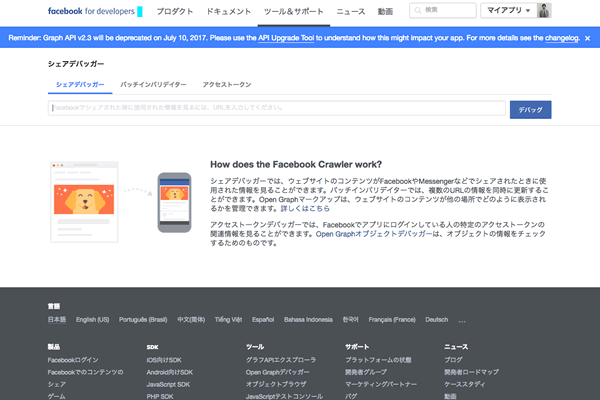Open footer ケーススタディ link
Screen dimensions: 600x400
465,385
